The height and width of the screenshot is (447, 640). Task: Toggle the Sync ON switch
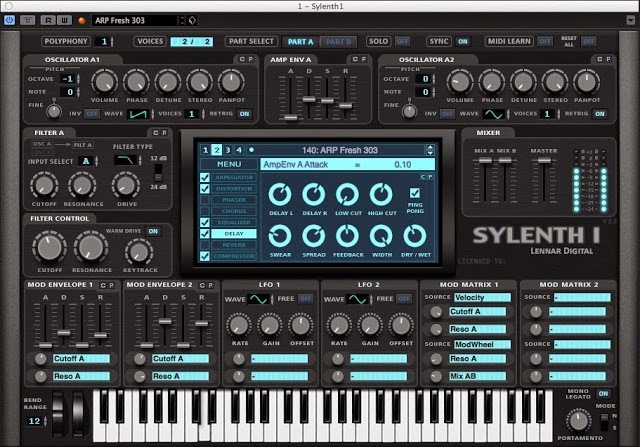click(462, 41)
